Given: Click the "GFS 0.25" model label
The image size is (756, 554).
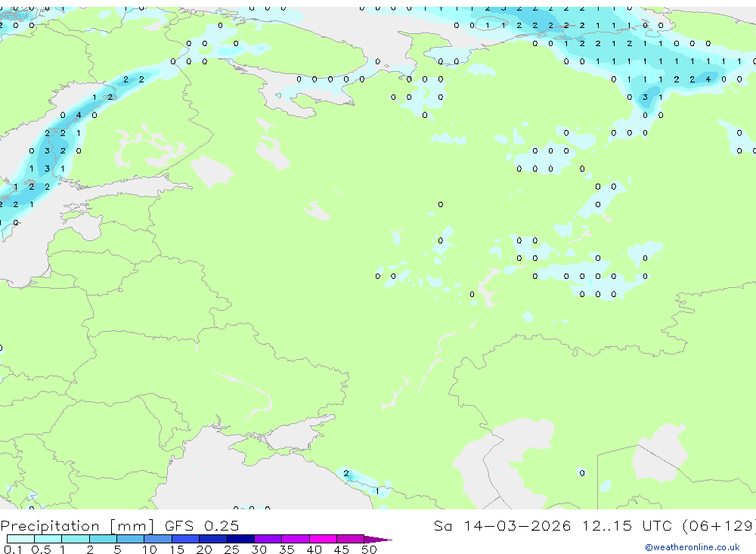Looking at the screenshot, I should pyautogui.click(x=202, y=525).
